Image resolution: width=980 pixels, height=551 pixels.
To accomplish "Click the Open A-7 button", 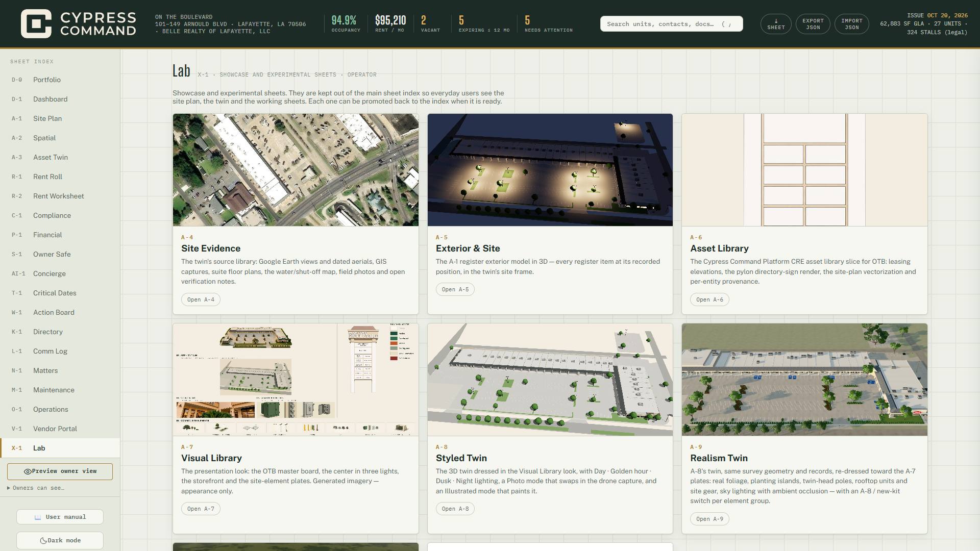I will 201,509.
